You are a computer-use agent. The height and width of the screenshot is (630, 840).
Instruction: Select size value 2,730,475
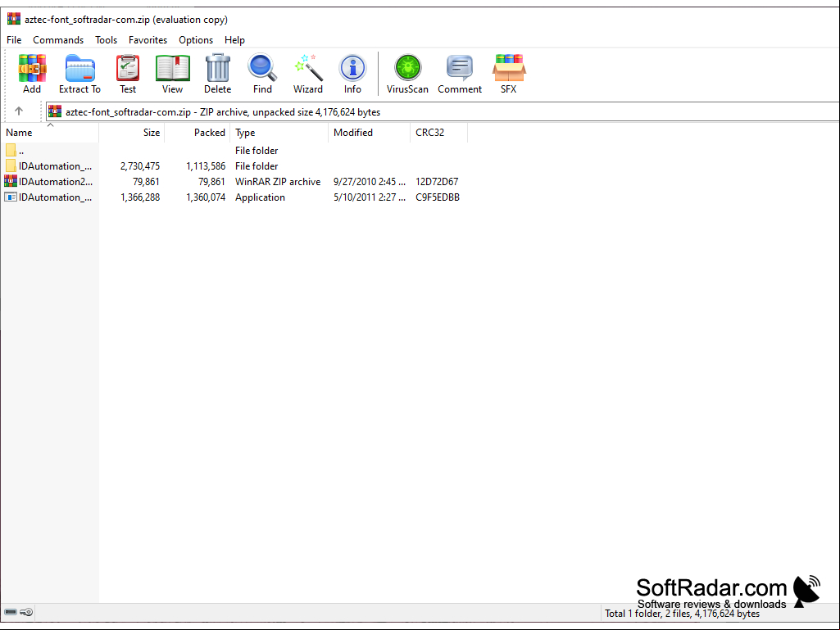point(140,166)
